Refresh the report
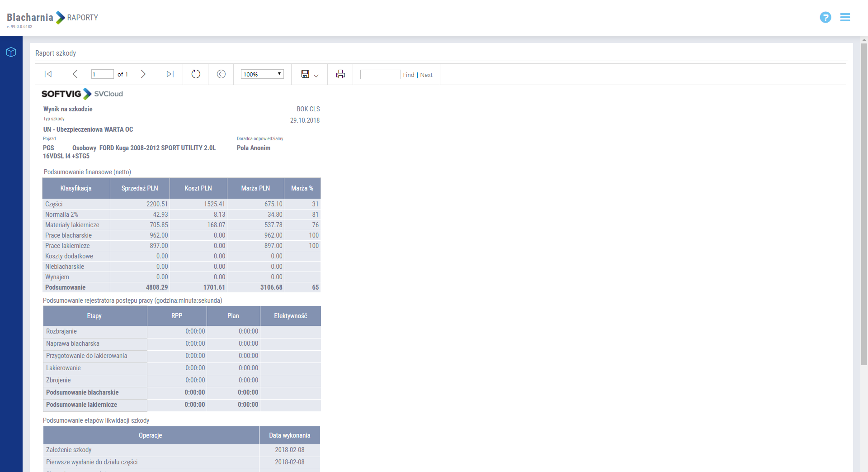Viewport: 868px width, 472px height. (196, 74)
